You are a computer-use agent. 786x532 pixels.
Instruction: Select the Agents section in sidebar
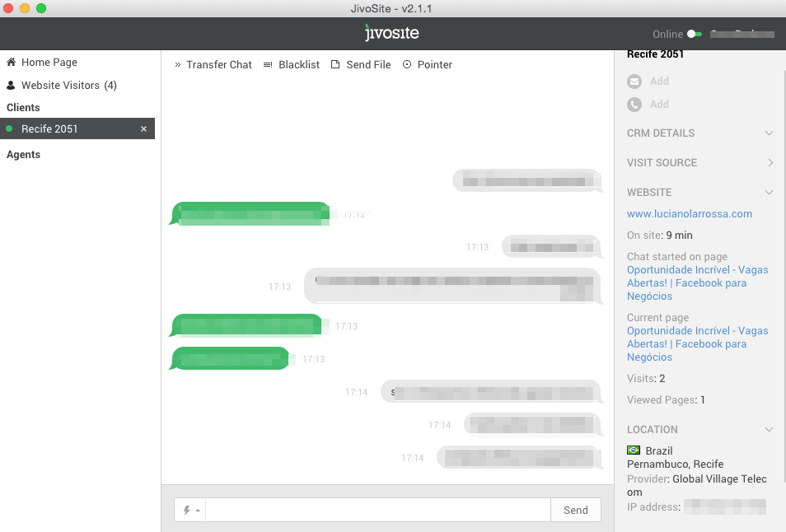pyautogui.click(x=22, y=154)
